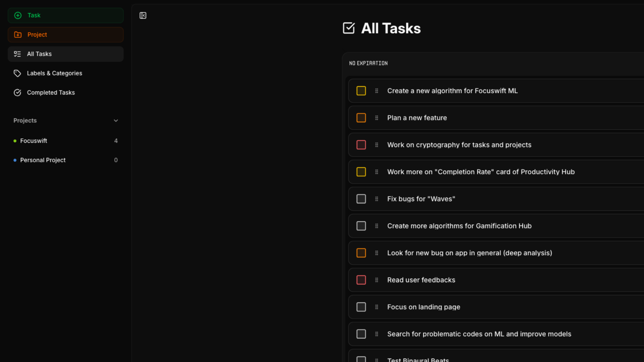
Task: Open the "Focus on landing page" task row
Action: click(424, 307)
